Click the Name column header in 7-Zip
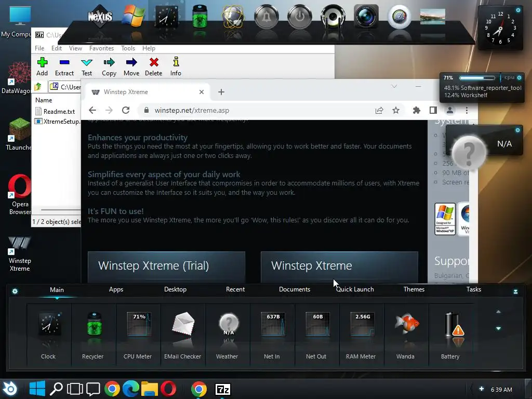Viewport: 532px width, 399px height. 44,100
